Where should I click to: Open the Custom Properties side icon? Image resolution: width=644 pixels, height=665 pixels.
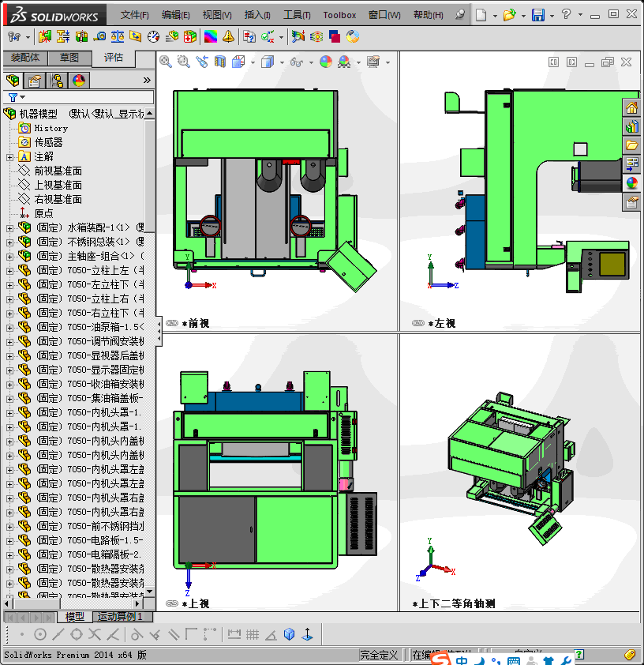coord(631,202)
